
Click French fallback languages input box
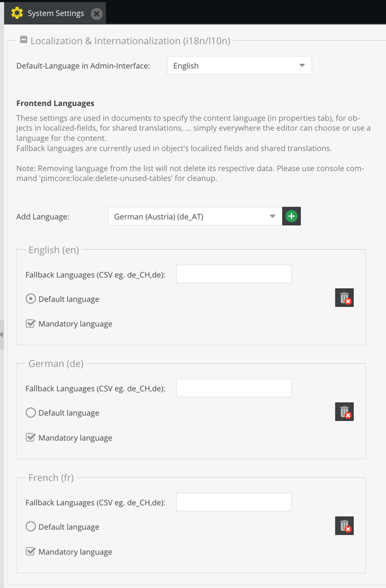(x=234, y=502)
